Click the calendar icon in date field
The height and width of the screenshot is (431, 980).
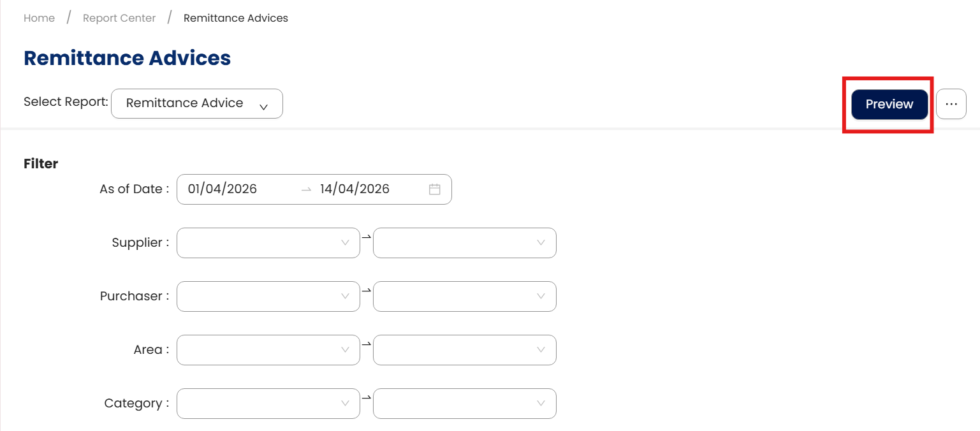(435, 189)
